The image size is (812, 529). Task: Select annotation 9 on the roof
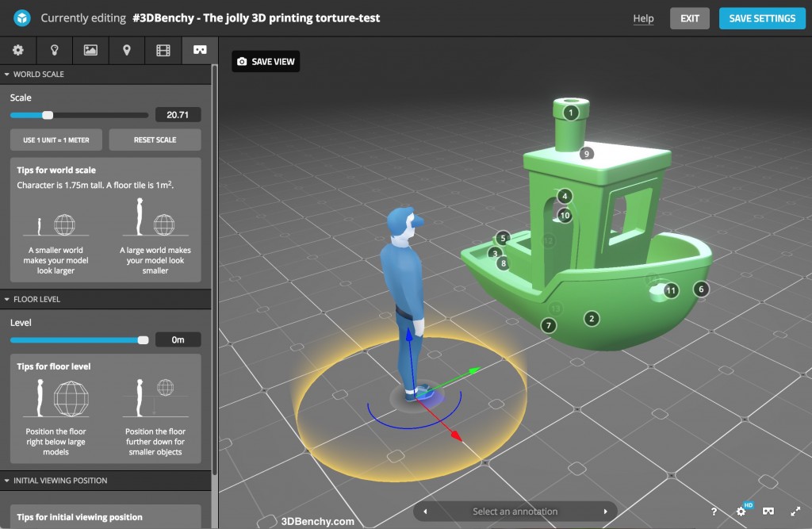click(586, 153)
